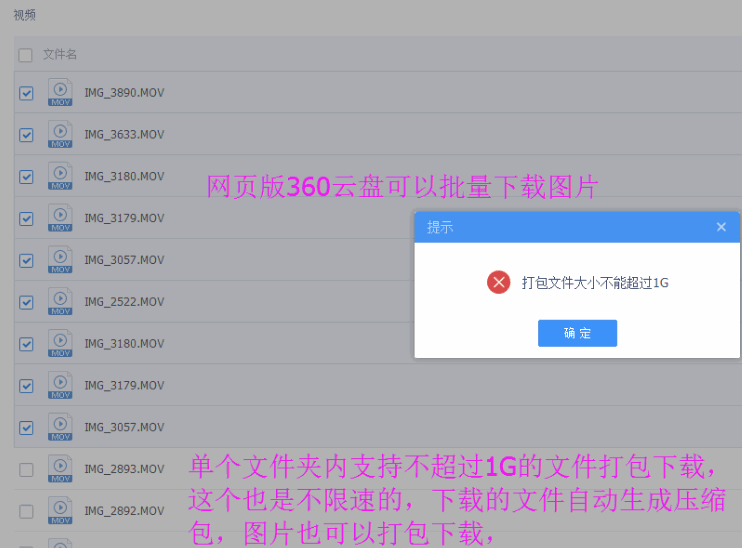
Task: Open IMG_3057.MOV listed right before IMG_2522.MOV
Action: coord(124,260)
